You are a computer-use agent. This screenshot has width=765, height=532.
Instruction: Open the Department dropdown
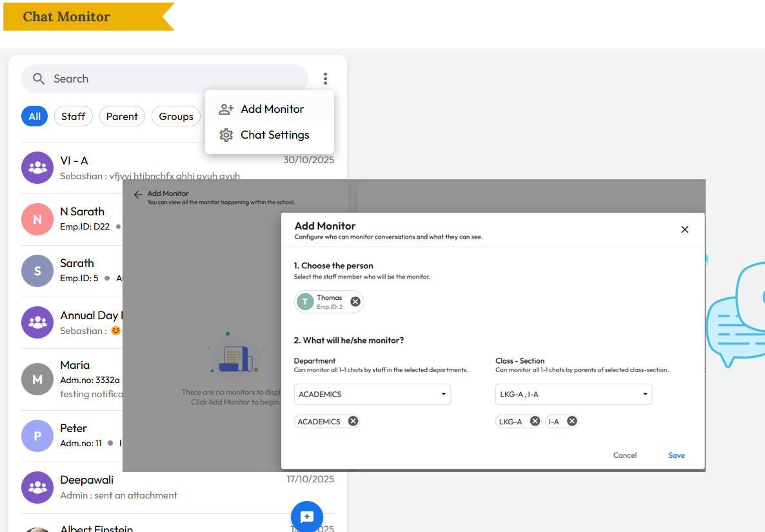(x=372, y=394)
